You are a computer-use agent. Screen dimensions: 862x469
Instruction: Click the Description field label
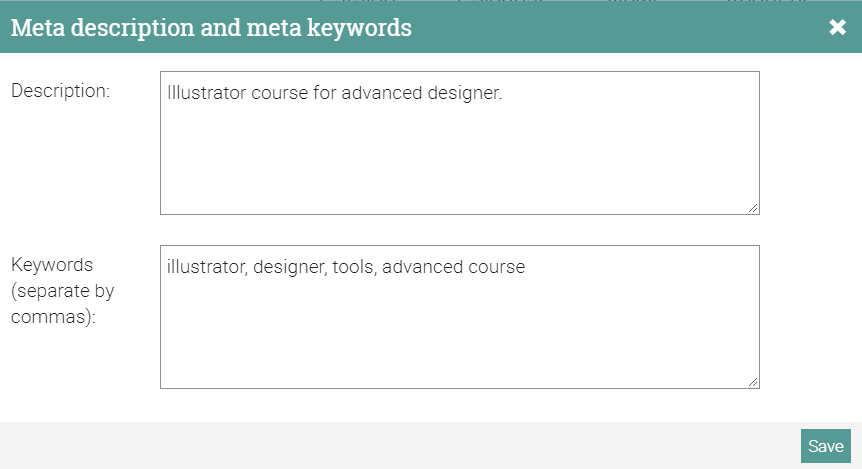click(60, 91)
